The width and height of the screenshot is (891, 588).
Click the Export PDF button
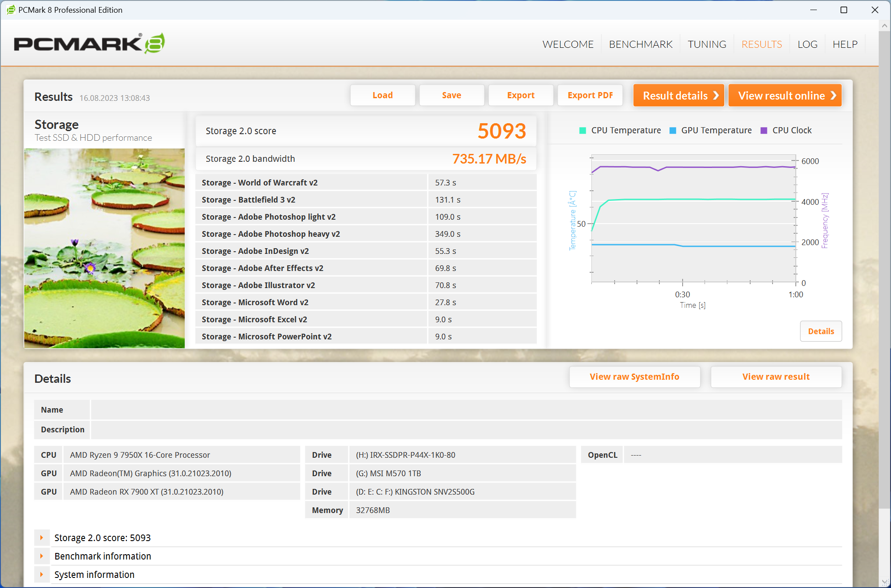[590, 95]
